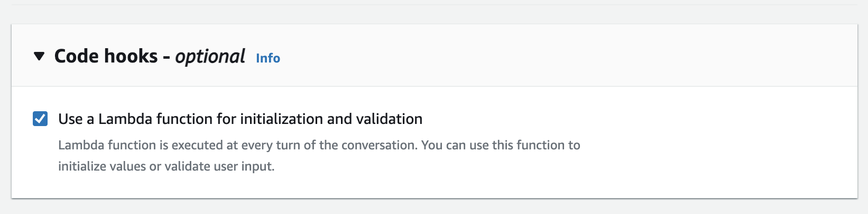
Task: Click the 'Use a Lambda function' label text
Action: click(x=240, y=119)
